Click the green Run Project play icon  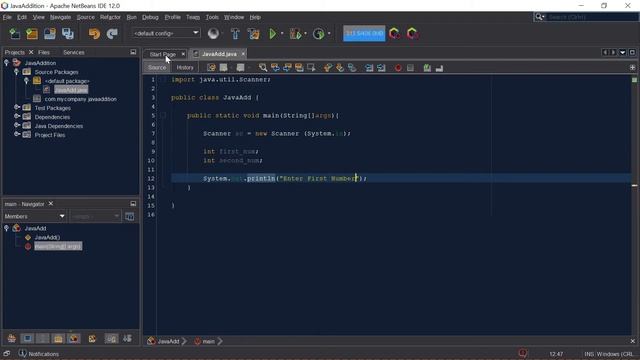(273, 33)
